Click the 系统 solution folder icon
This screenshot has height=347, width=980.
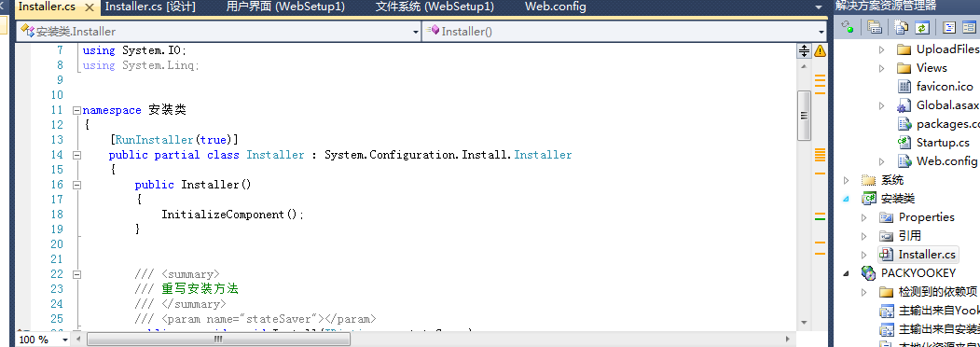(869, 180)
